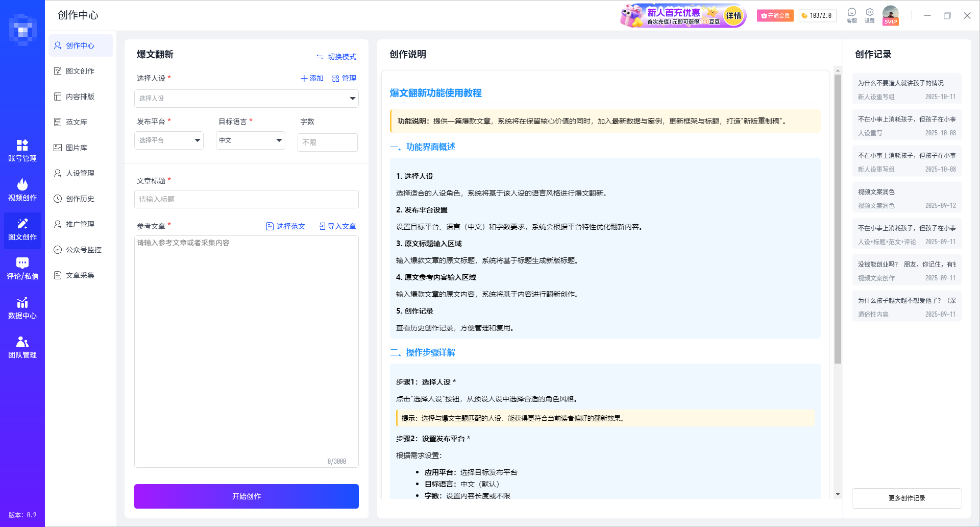
Task: Click the 开始创作 button
Action: point(246,496)
